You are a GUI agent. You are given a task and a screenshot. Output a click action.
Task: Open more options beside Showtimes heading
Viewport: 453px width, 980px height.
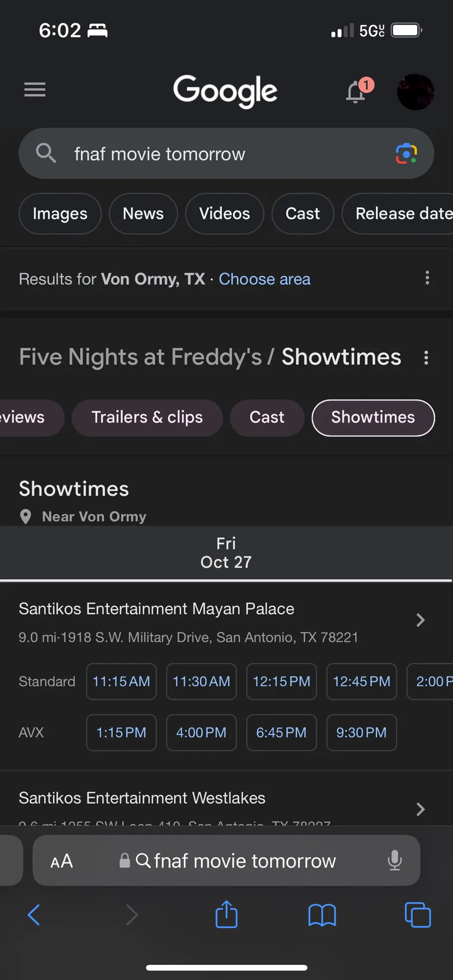click(426, 358)
